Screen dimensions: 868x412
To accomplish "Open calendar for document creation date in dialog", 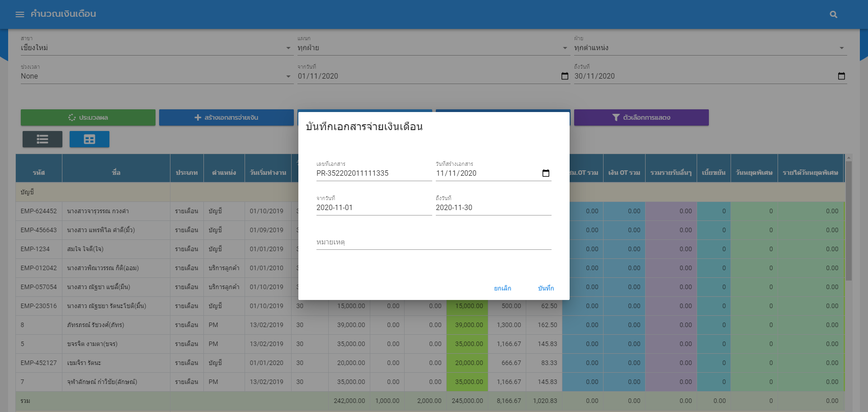I will (x=546, y=173).
